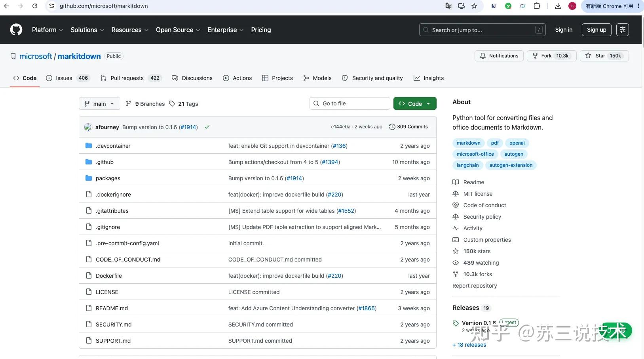Expand the Open Source navigation menu
The height and width of the screenshot is (359, 644).
(x=178, y=30)
